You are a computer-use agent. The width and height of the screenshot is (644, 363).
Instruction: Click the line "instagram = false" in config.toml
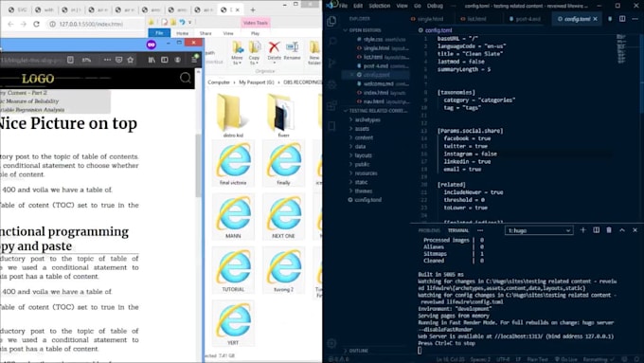click(x=470, y=154)
